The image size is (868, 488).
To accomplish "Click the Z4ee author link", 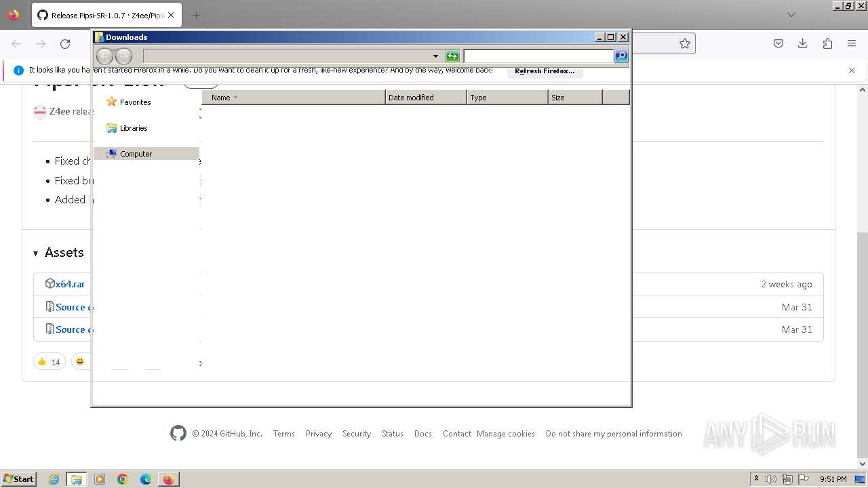I will pos(59,111).
